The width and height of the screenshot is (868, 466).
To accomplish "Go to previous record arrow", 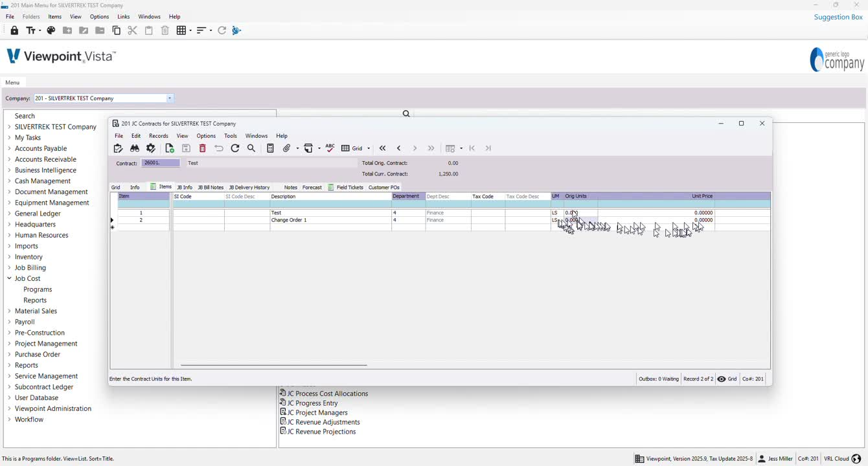I will [399, 148].
